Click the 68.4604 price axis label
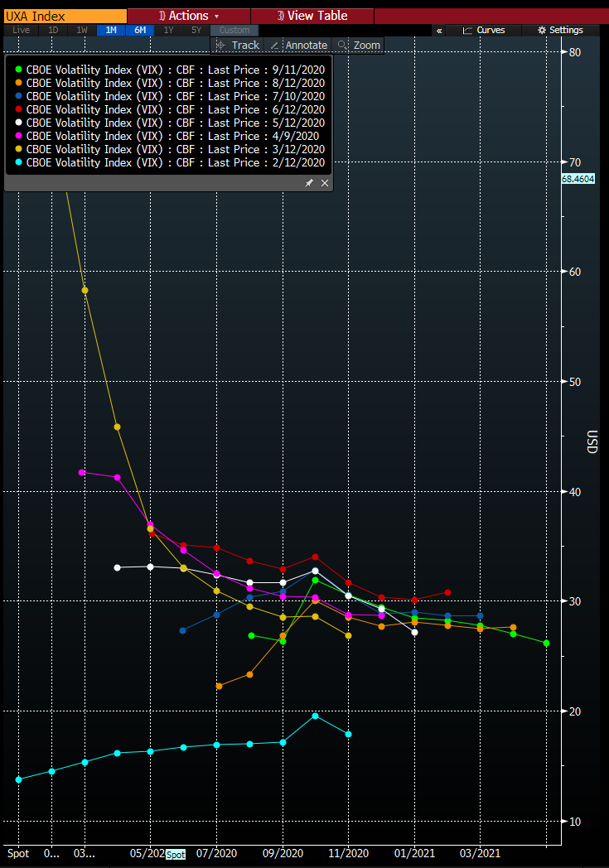Viewport: 609px width, 868px height. [x=578, y=178]
